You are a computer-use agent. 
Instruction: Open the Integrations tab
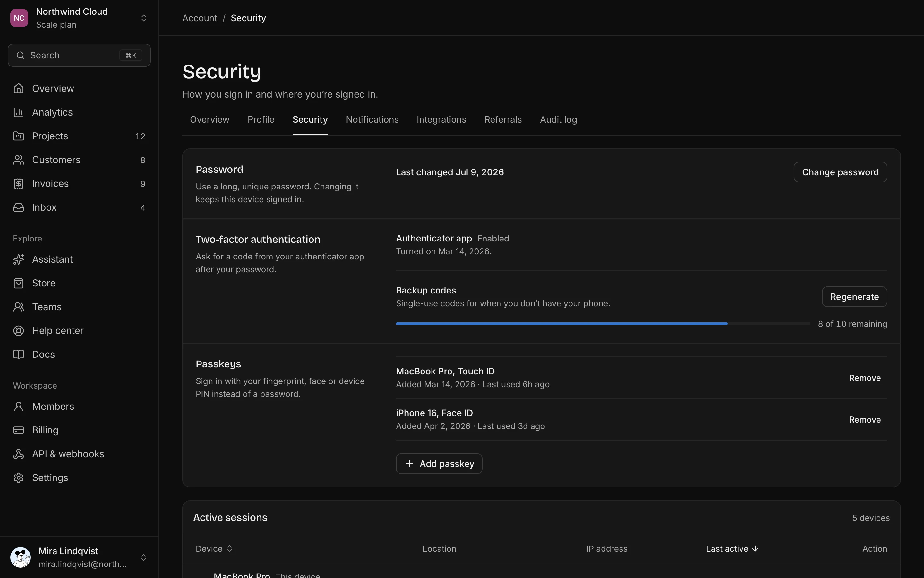coord(441,120)
